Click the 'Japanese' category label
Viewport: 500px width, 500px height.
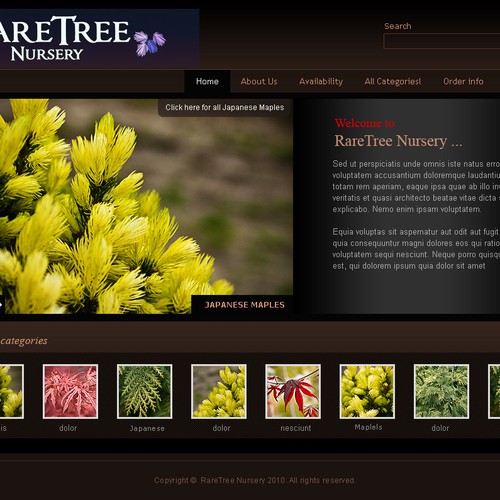coord(147,428)
